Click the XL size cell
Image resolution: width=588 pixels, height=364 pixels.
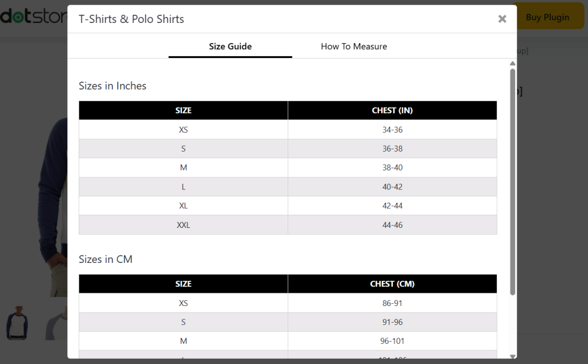pyautogui.click(x=183, y=206)
